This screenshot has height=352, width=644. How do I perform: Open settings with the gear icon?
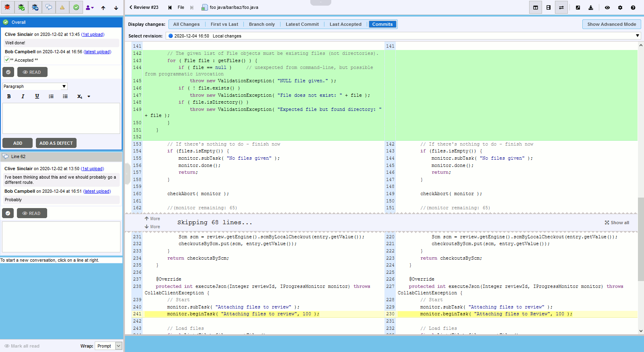coord(620,7)
